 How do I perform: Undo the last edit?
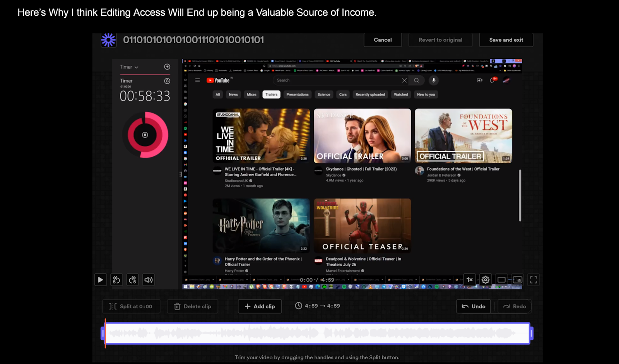pyautogui.click(x=474, y=306)
